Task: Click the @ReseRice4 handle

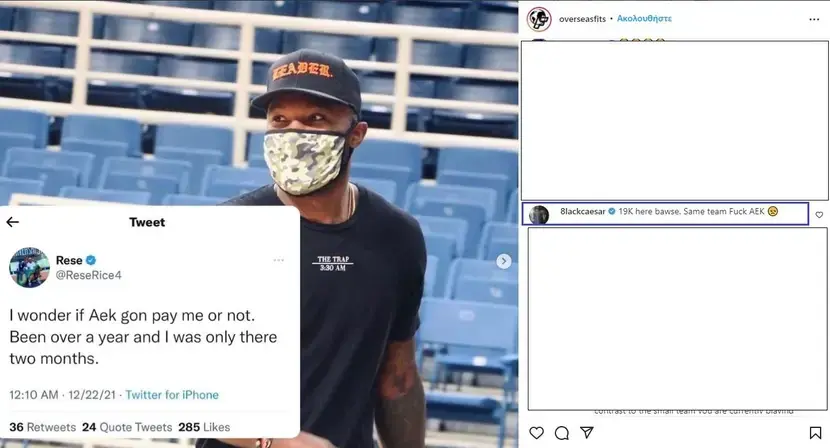Action: click(88, 275)
